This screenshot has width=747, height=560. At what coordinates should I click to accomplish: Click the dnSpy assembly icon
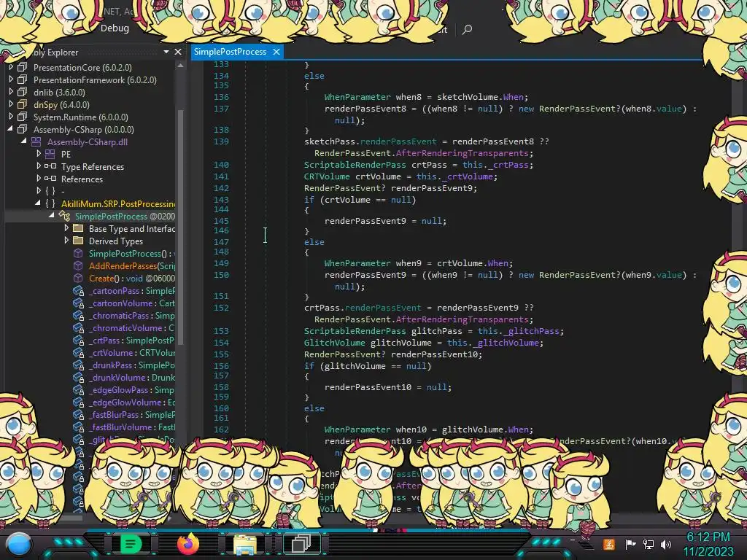22,104
